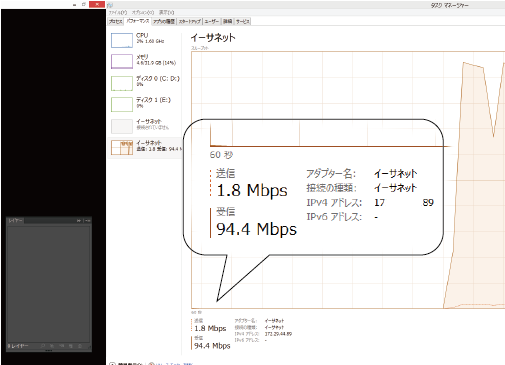
Task: Open the オプション menu
Action: [x=143, y=12]
